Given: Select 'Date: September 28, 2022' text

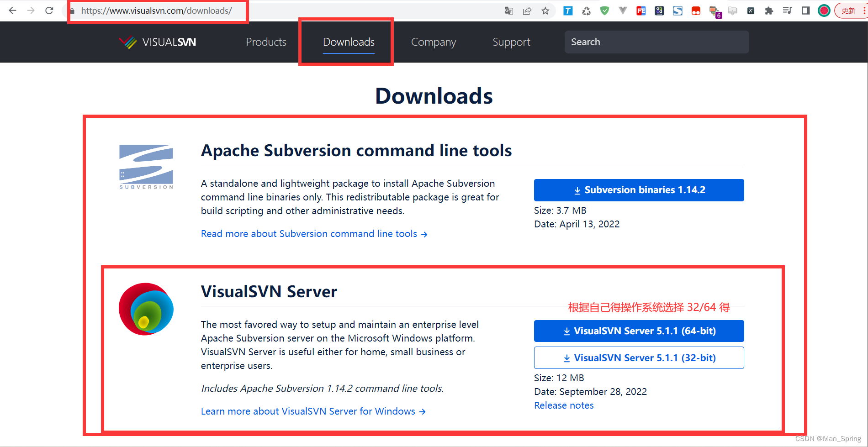Looking at the screenshot, I should [590, 392].
